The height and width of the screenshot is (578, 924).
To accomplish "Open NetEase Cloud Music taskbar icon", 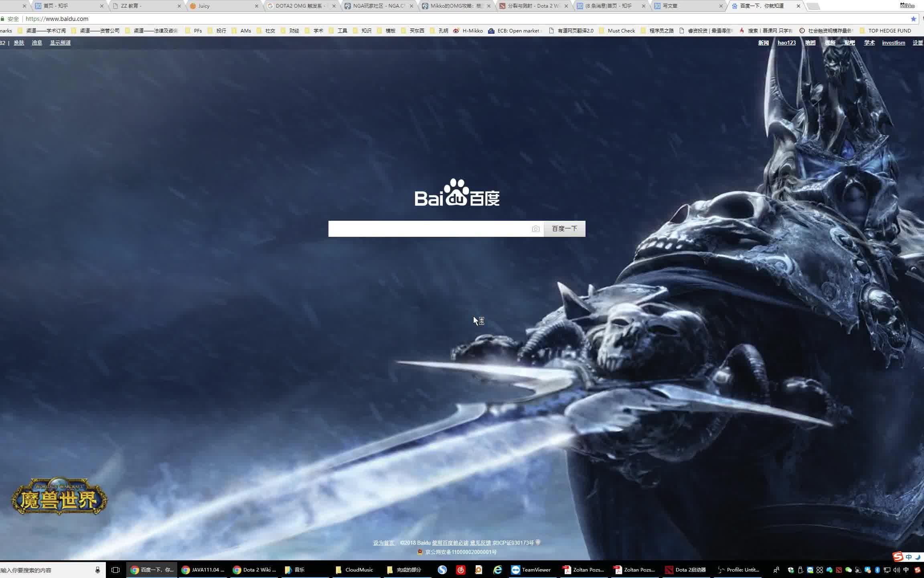I will click(460, 570).
